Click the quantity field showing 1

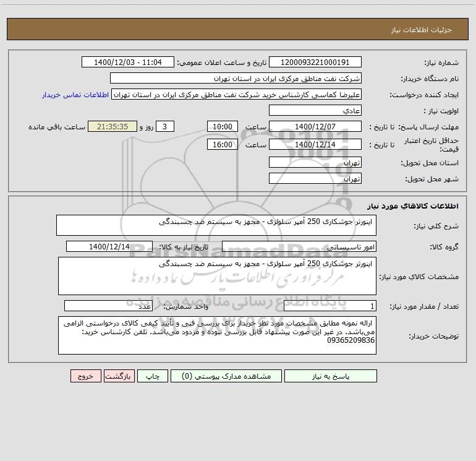[330, 306]
